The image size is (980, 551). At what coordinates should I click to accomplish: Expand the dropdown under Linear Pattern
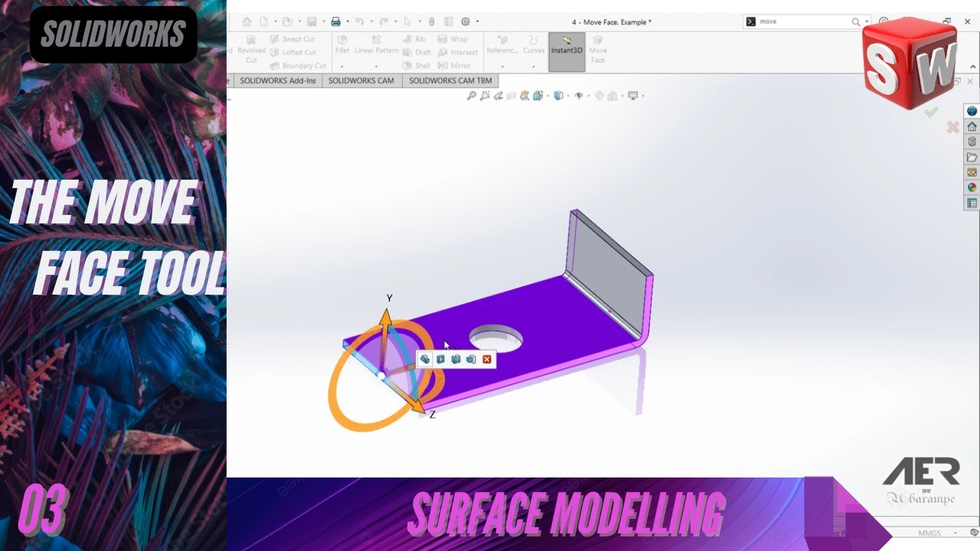pyautogui.click(x=376, y=67)
